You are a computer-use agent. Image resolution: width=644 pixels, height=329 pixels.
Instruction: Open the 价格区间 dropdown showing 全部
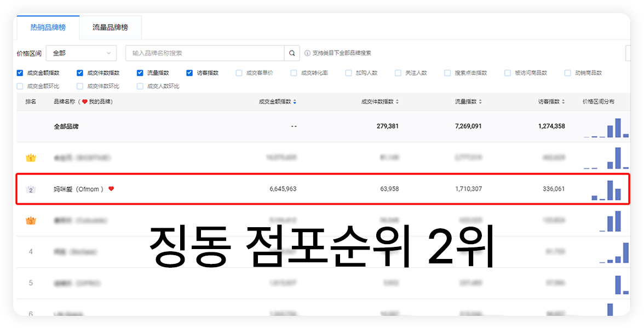(x=81, y=53)
